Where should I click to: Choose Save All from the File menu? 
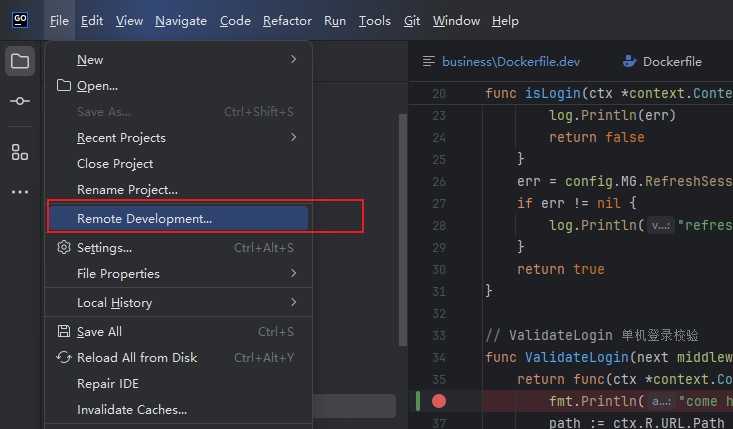179,331
